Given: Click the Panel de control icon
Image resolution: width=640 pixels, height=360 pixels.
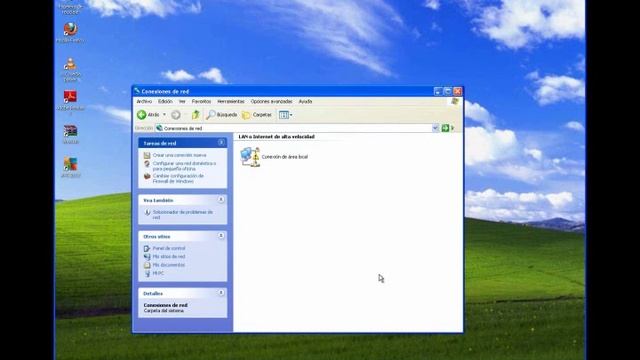Looking at the screenshot, I should coord(147,248).
